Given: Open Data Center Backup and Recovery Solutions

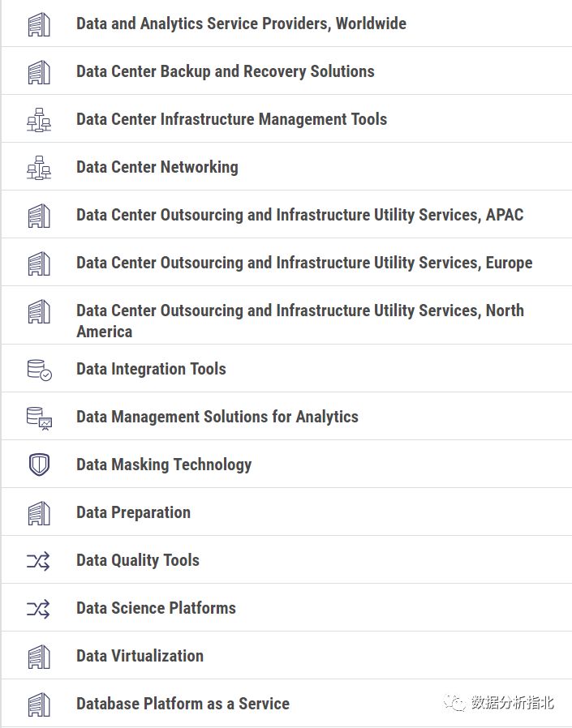Looking at the screenshot, I should tap(225, 71).
